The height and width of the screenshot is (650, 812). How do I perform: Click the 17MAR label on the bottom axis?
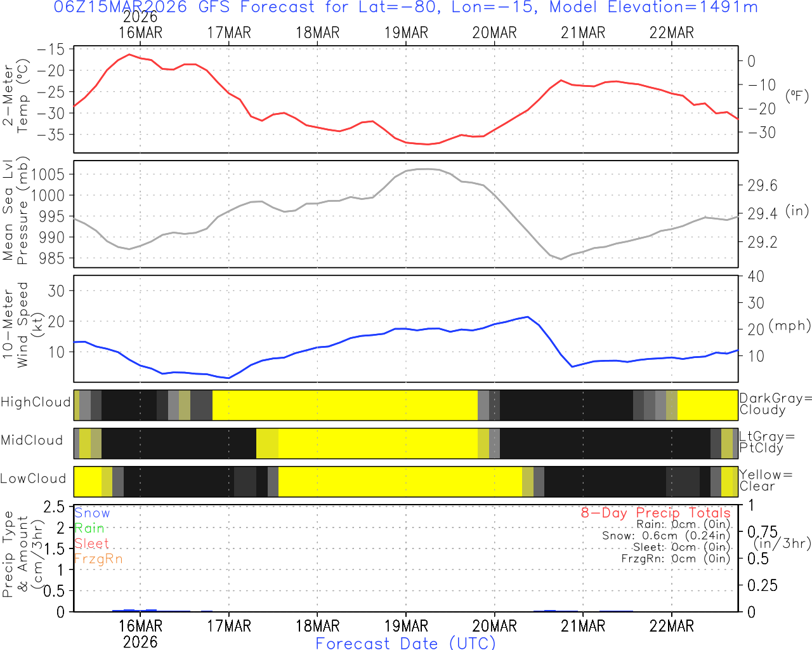[229, 626]
